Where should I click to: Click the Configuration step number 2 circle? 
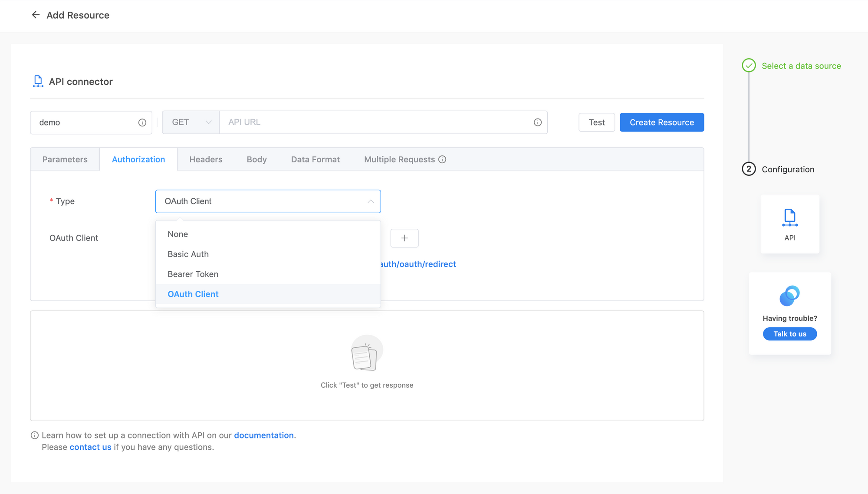(x=749, y=169)
